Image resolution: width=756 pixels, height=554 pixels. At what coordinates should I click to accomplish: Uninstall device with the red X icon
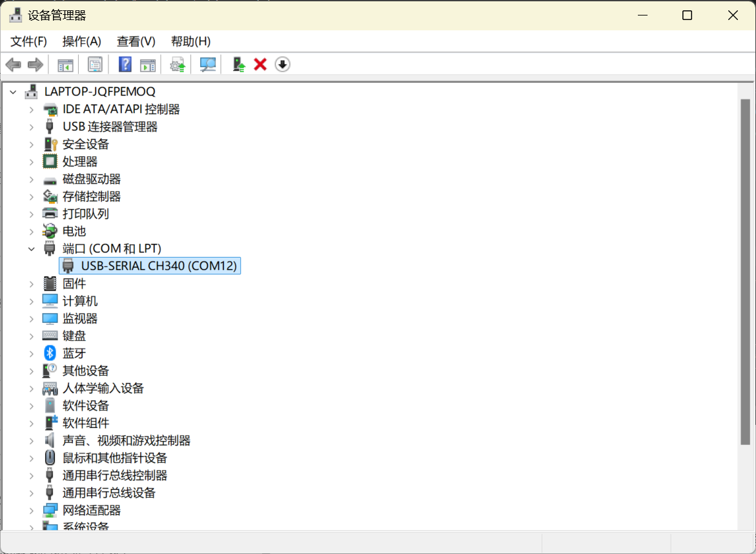click(x=260, y=65)
